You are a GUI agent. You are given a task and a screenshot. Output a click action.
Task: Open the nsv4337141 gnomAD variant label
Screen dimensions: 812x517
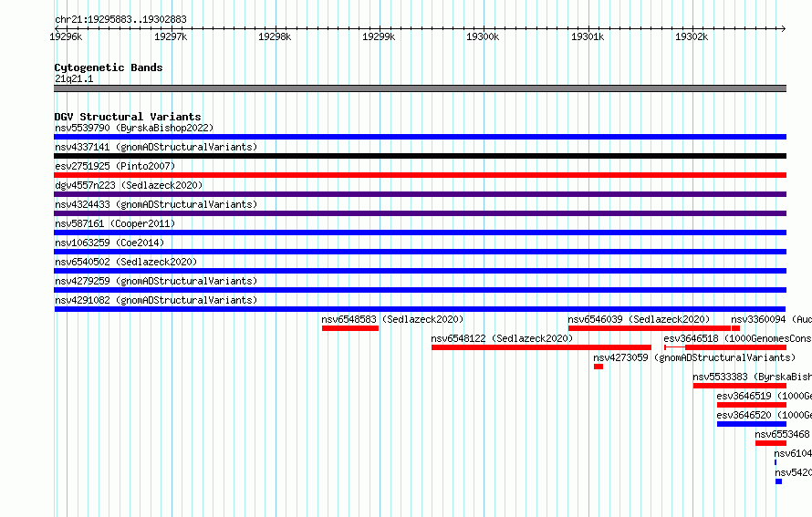pyautogui.click(x=156, y=147)
